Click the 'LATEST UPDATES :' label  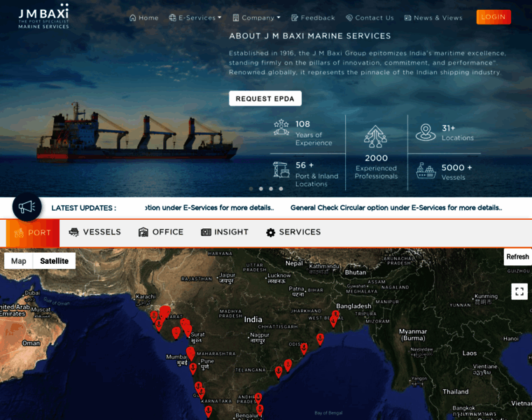84,208
